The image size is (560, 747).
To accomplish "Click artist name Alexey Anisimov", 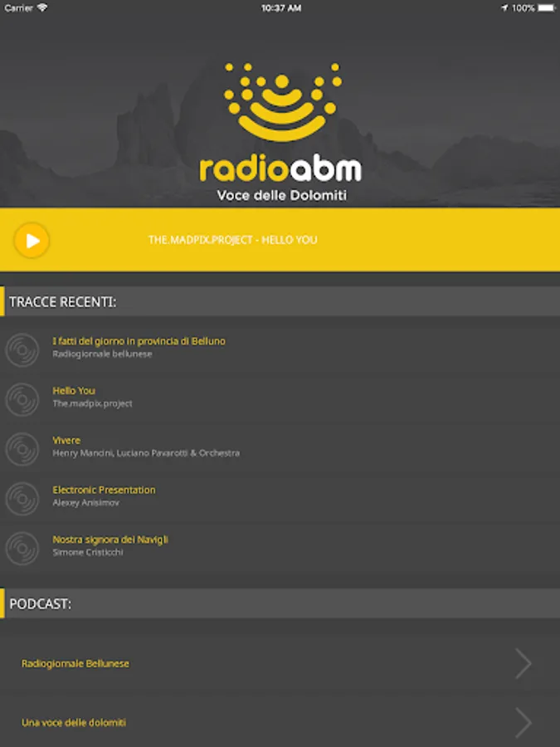I will pos(85,503).
